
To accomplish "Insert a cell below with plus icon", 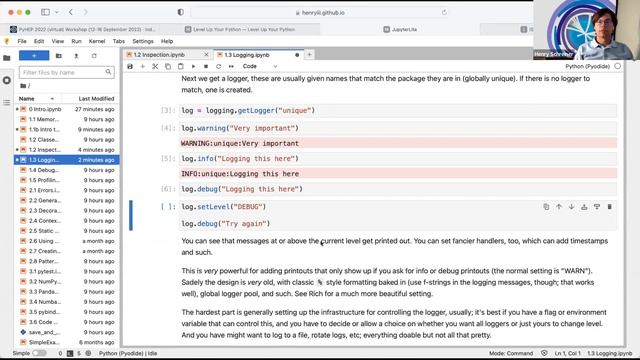I will [x=142, y=66].
